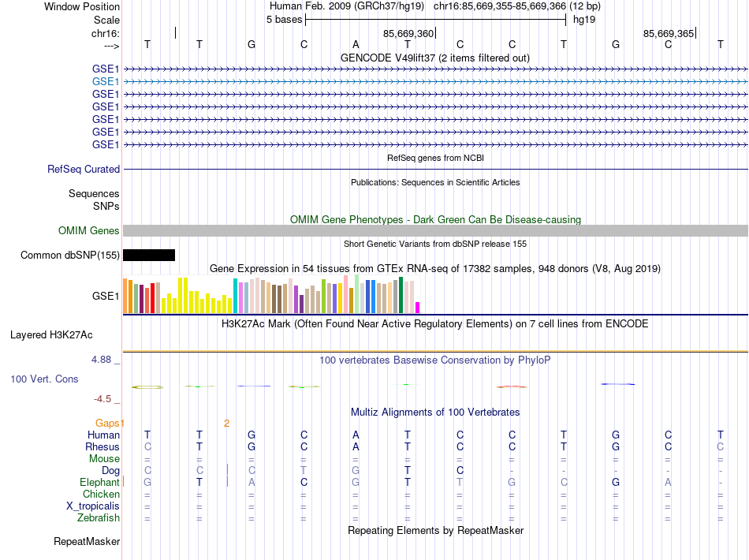Select the Rhesus species label

[x=102, y=446]
